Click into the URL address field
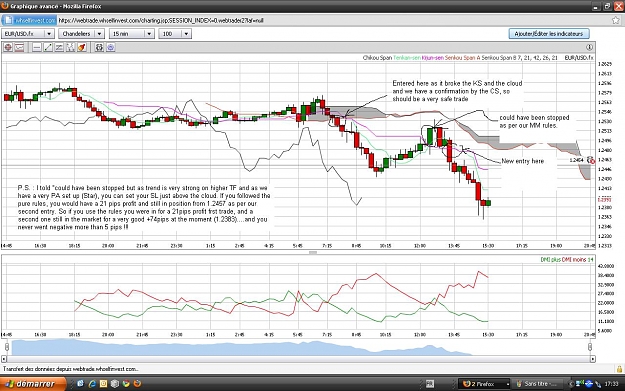This screenshot has width=625, height=391. (x=333, y=20)
